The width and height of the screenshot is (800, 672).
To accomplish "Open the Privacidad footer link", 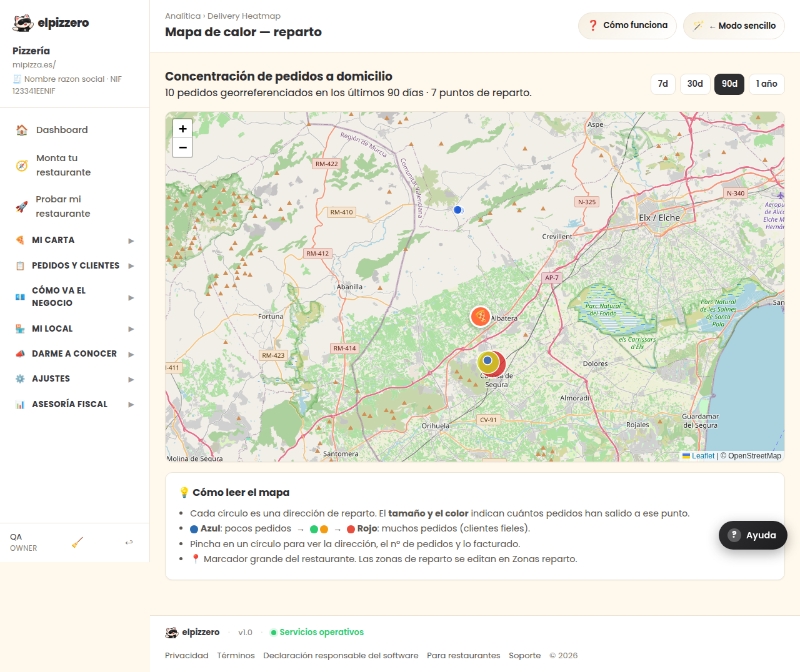I will [186, 656].
